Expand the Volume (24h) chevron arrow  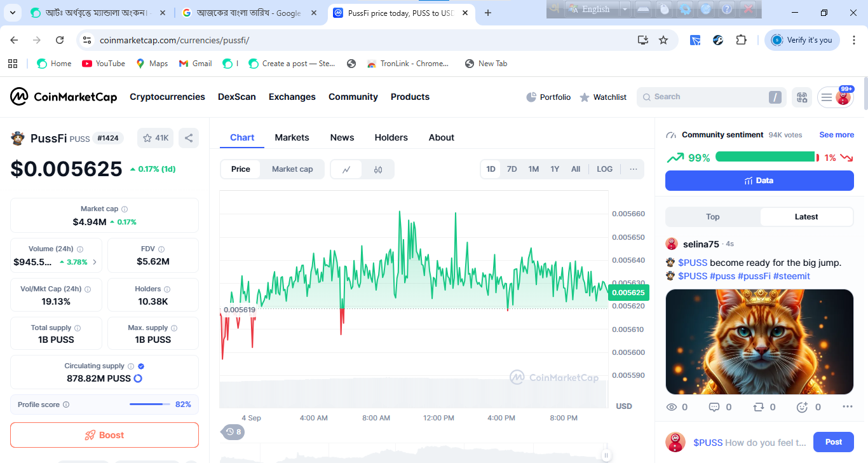coord(95,262)
